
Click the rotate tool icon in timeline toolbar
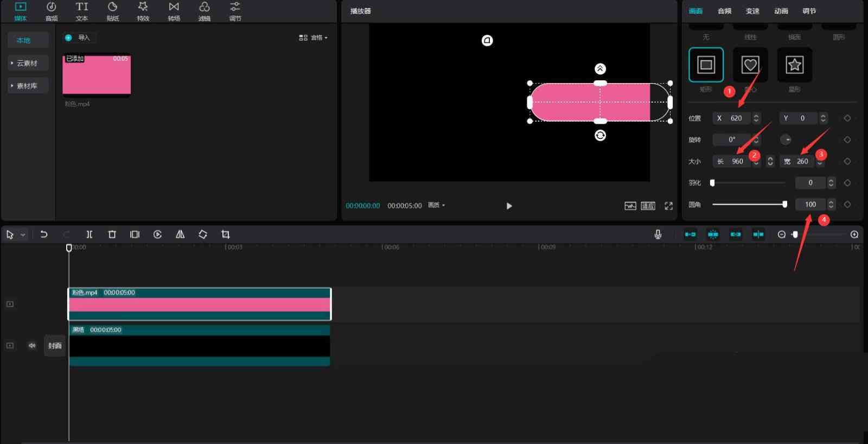203,234
